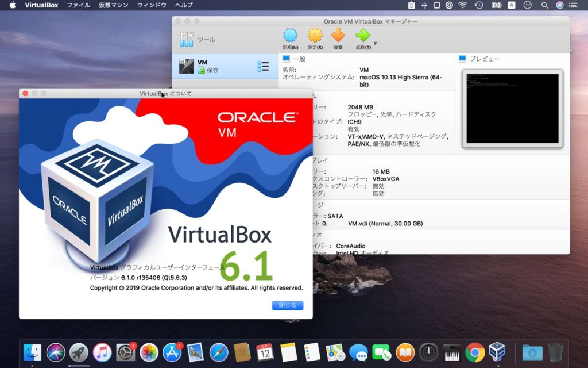Click the プレビュー panel icon
Image resolution: width=588 pixels, height=368 pixels.
462,57
